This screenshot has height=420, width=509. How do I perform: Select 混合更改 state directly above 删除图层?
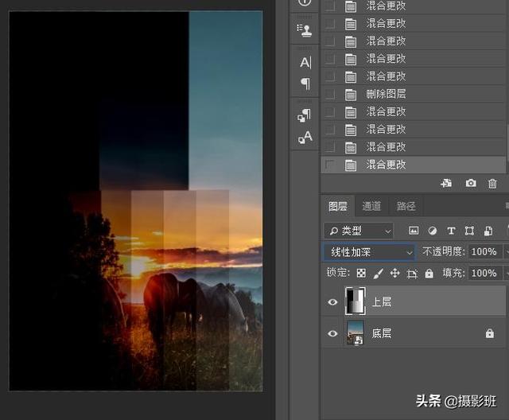[413, 76]
